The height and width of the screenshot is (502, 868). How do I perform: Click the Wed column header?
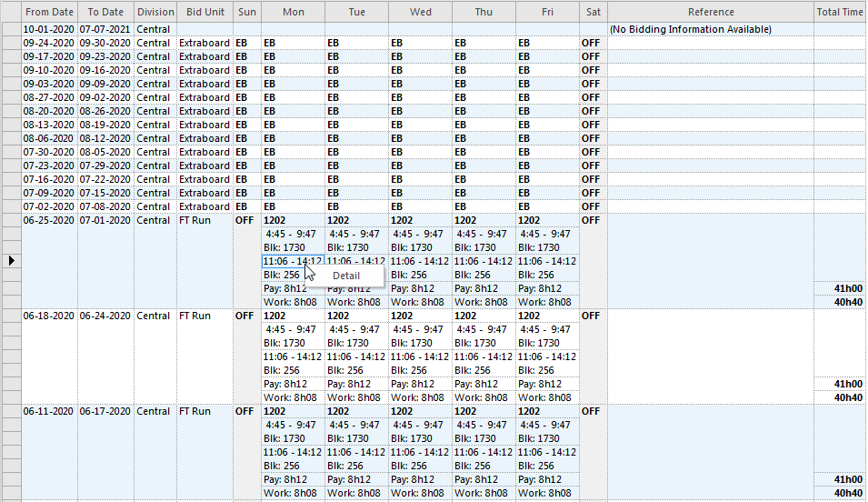(x=420, y=12)
